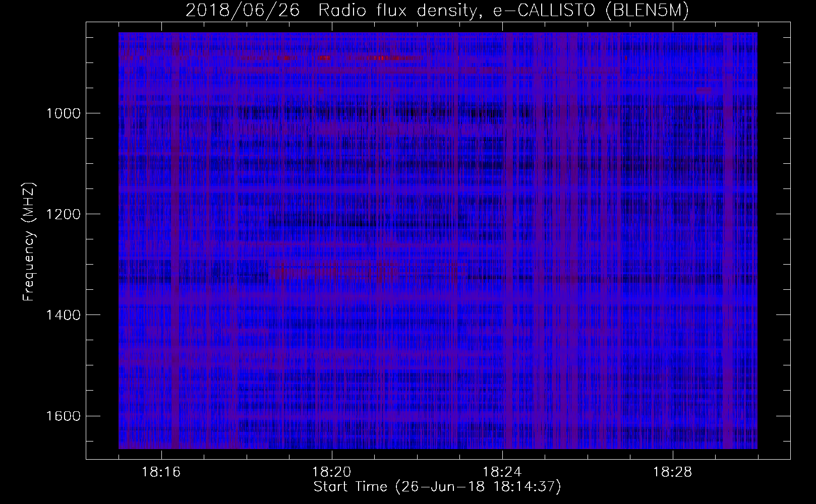
Task: Click the 1400 frequency tick label
Action: pyautogui.click(x=63, y=315)
